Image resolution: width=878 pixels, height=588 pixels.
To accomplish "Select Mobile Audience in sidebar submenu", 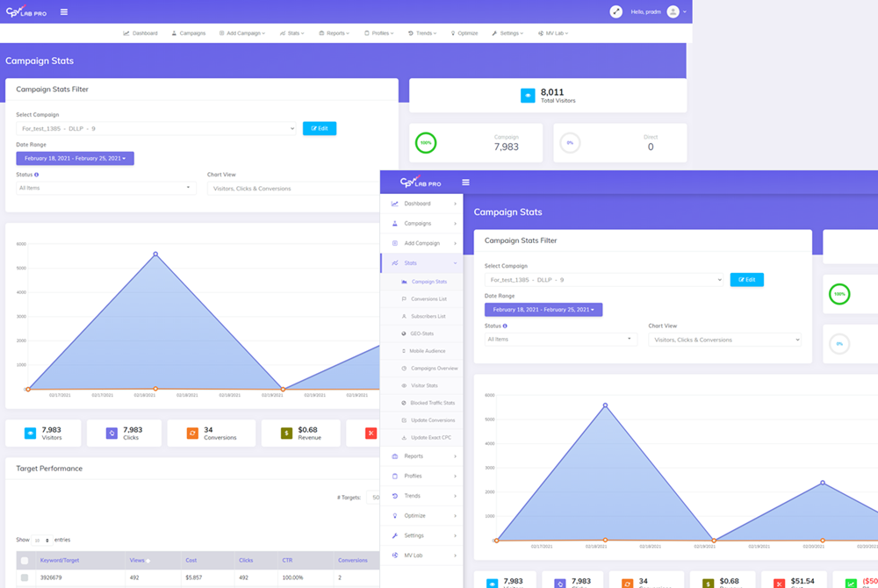I will [x=428, y=351].
